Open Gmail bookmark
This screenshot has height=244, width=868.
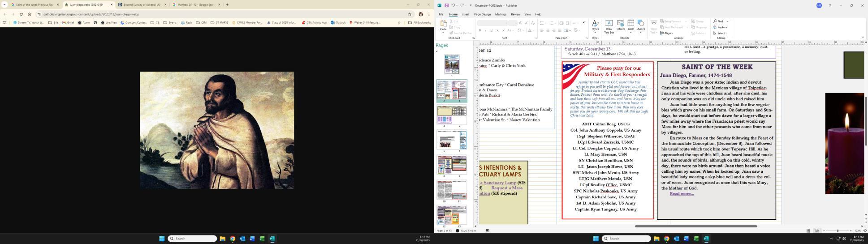[x=68, y=22]
